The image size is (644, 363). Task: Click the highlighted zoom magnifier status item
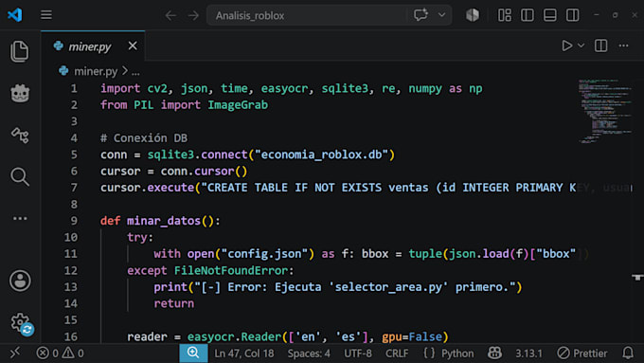coord(193,354)
